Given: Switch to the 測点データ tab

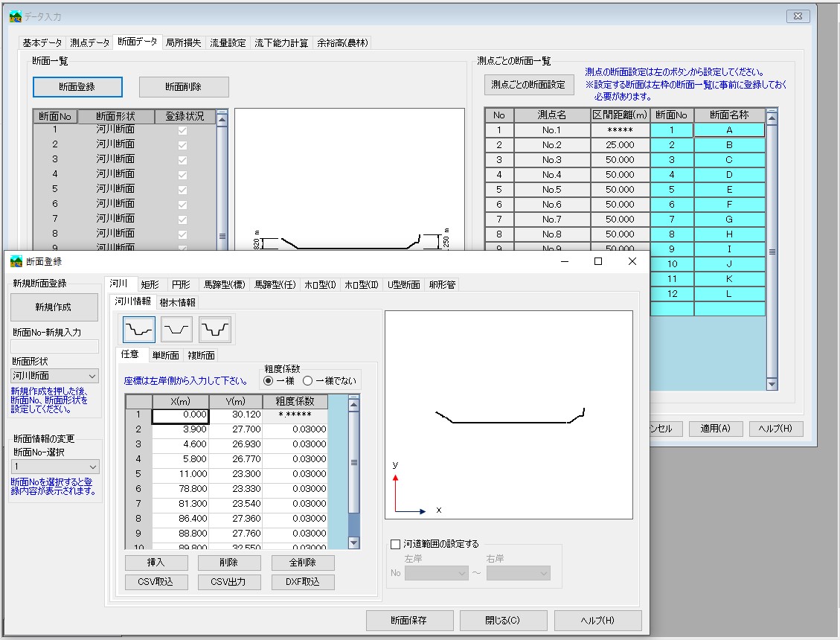Looking at the screenshot, I should coord(89,43).
